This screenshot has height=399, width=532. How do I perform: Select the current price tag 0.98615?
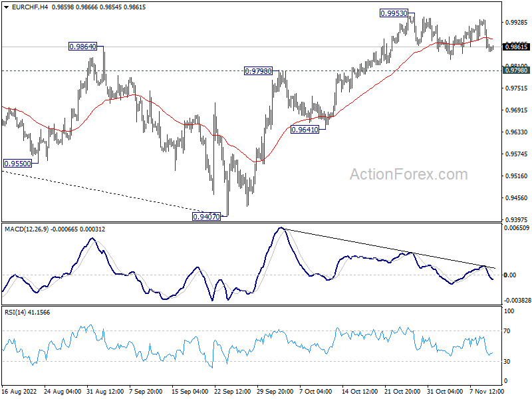[x=517, y=47]
